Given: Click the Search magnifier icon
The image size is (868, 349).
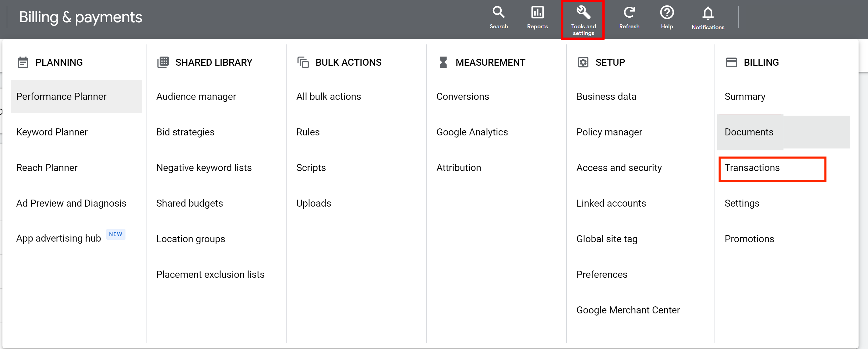Looking at the screenshot, I should 498,12.
